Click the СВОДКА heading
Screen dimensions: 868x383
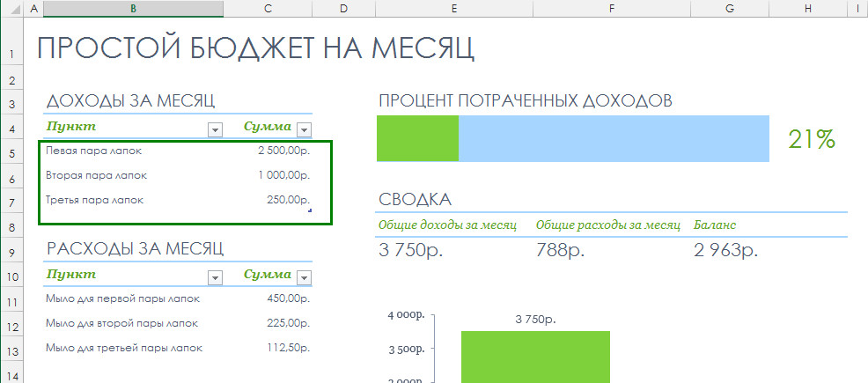(416, 200)
